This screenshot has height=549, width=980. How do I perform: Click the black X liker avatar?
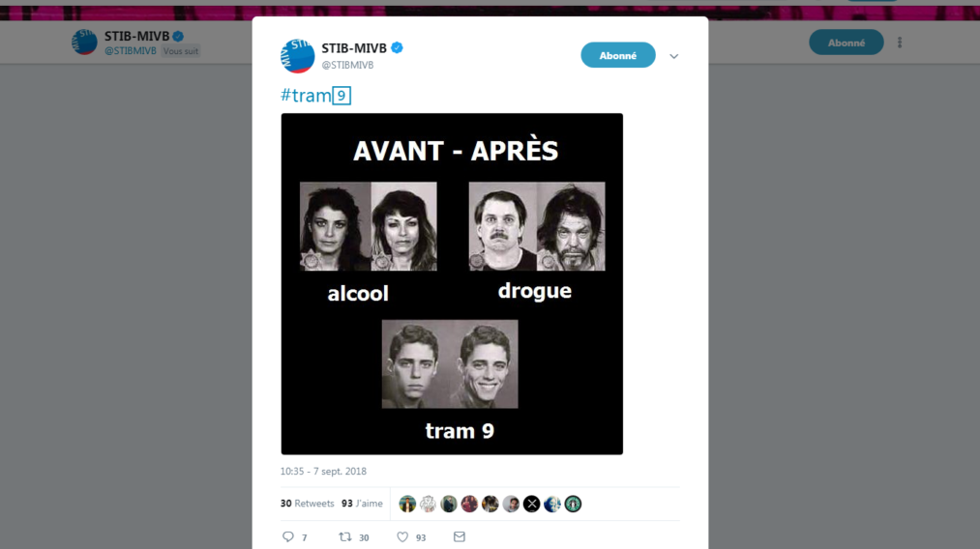[x=531, y=504]
